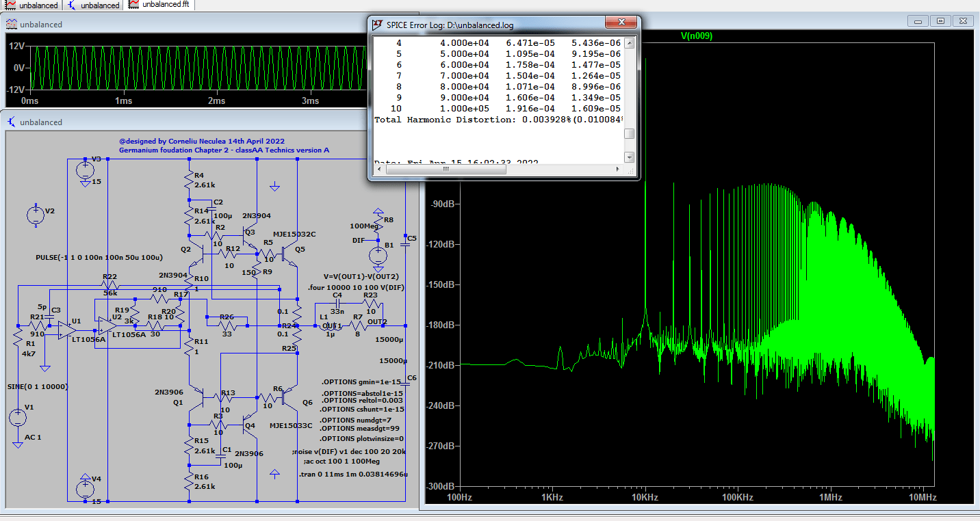Click the ;noise v(DIF) comment line
This screenshot has height=521, width=980.
[x=348, y=453]
